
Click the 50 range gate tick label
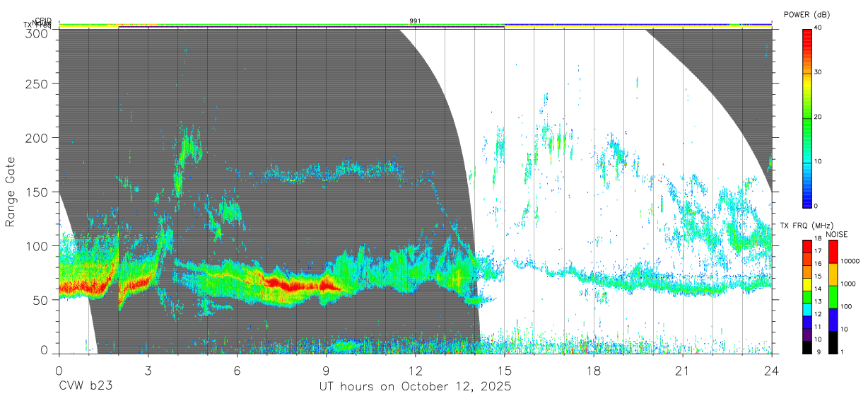coord(40,300)
